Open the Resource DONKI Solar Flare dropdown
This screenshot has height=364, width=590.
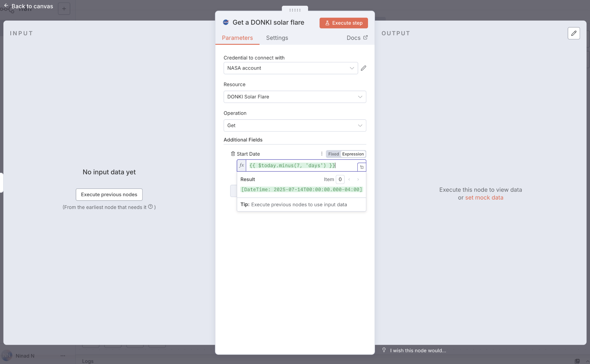295,97
